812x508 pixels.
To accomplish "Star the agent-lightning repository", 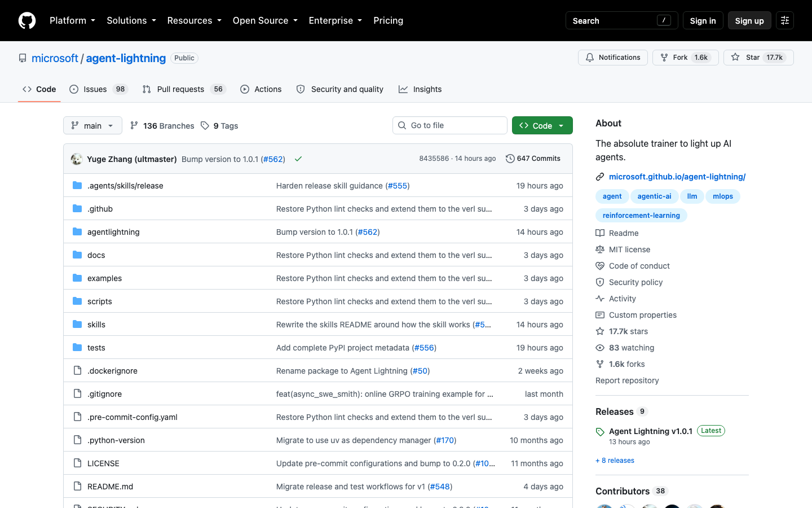I will tap(758, 58).
